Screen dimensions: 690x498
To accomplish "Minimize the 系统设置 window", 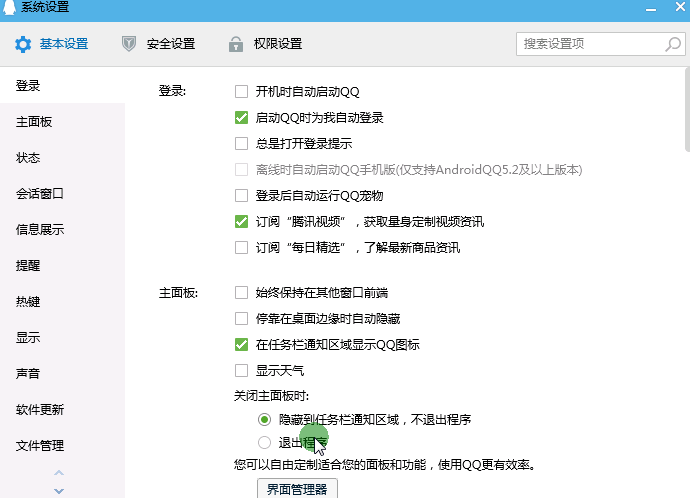I will coord(651,9).
